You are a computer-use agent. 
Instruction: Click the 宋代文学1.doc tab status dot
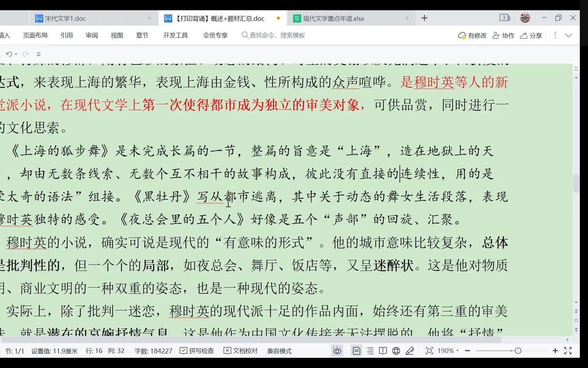[x=149, y=18]
